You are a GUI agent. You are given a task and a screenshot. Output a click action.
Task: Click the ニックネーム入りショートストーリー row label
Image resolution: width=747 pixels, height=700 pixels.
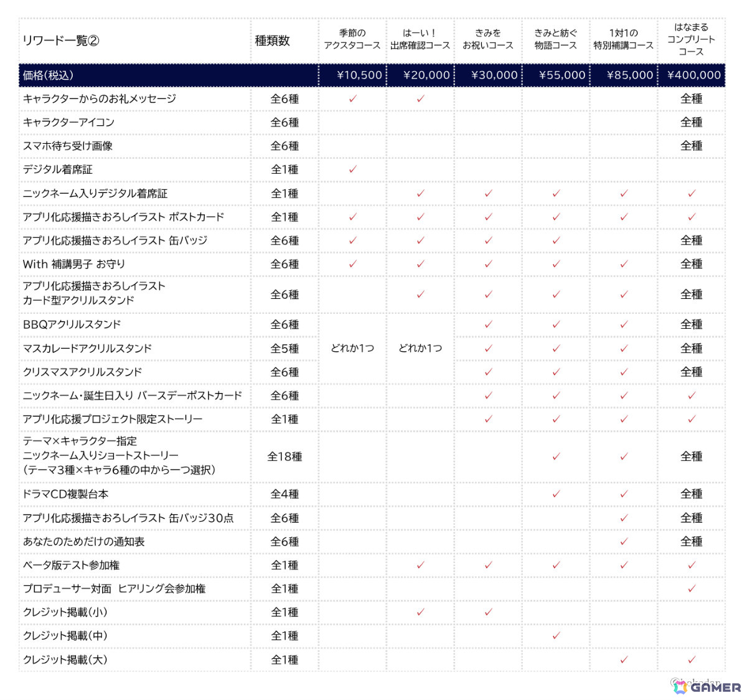pyautogui.click(x=120, y=455)
